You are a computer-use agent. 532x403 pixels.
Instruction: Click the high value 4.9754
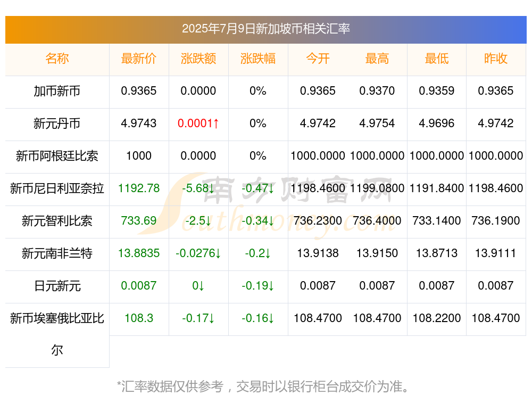377,124
